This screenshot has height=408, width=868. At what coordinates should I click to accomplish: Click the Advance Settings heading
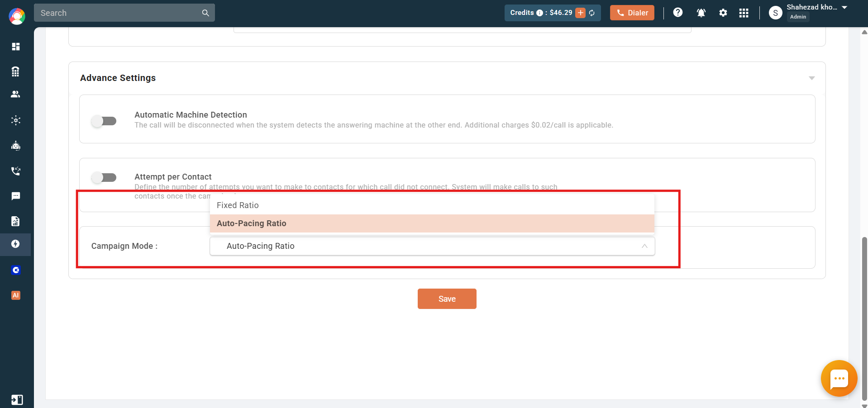(118, 78)
